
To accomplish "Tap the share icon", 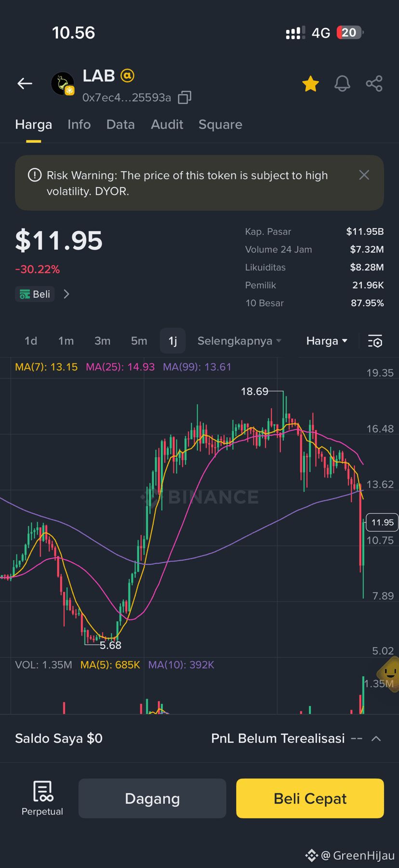I will (x=374, y=84).
